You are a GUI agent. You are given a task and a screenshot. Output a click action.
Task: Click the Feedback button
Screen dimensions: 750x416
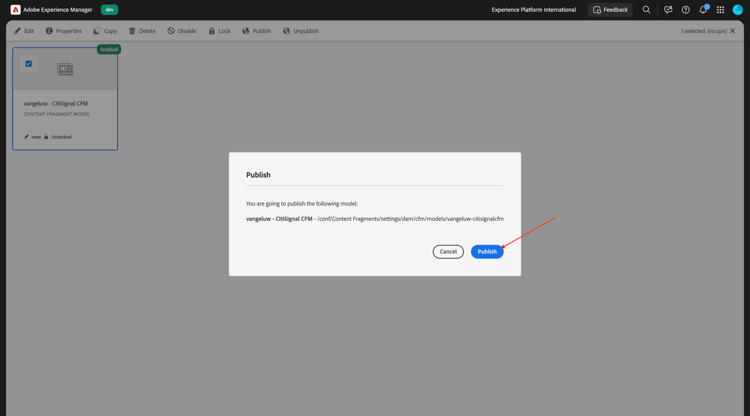coord(610,10)
